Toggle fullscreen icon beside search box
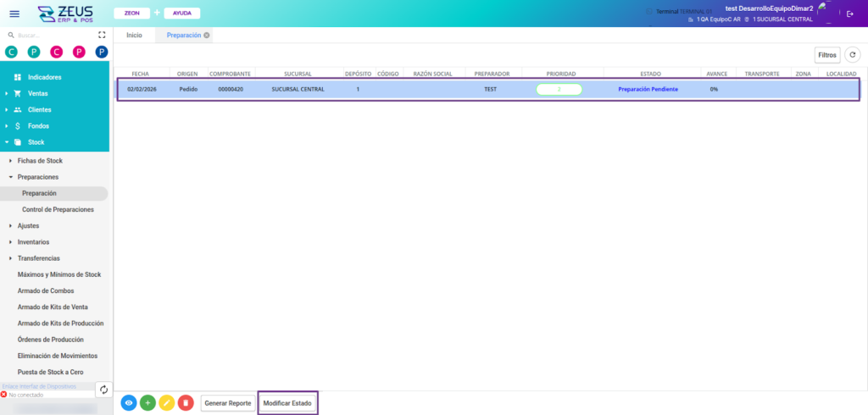 pos(102,35)
